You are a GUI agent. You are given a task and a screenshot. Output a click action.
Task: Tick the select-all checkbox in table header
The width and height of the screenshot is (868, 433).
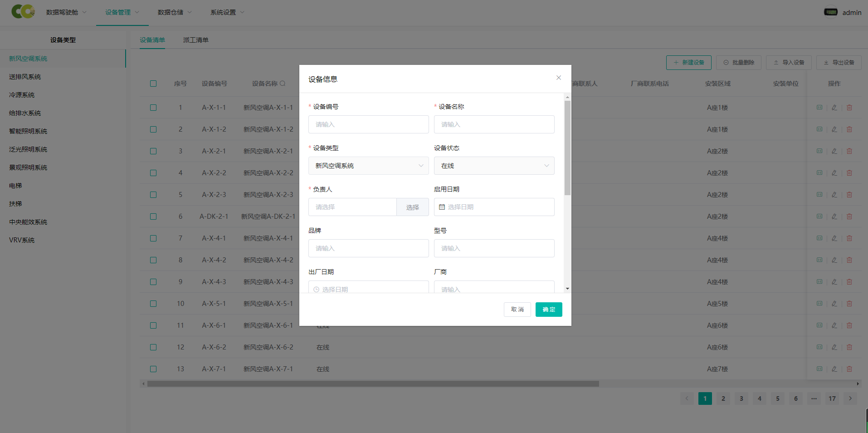tap(153, 84)
